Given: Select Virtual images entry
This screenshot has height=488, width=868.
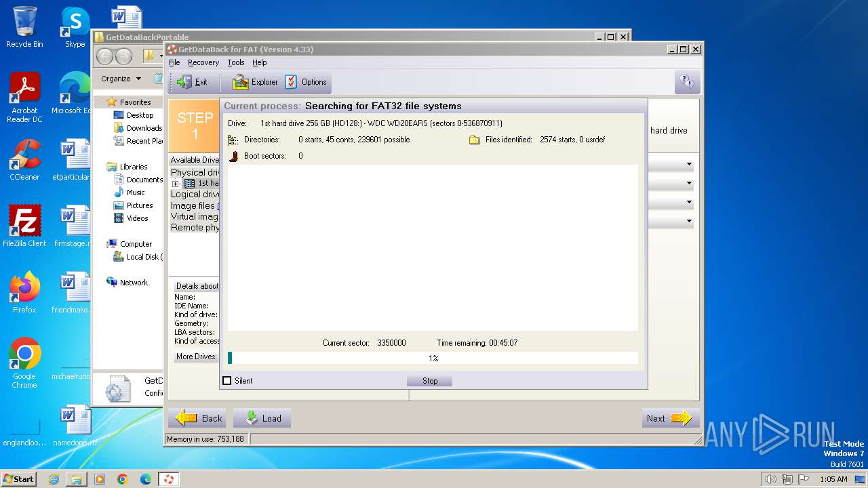Looking at the screenshot, I should coord(195,216).
